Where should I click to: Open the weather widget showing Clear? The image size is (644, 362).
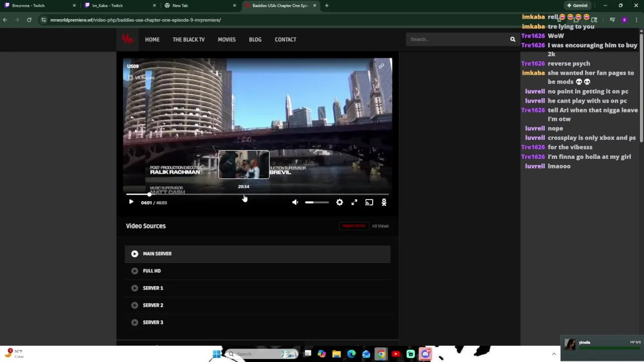[x=14, y=353]
